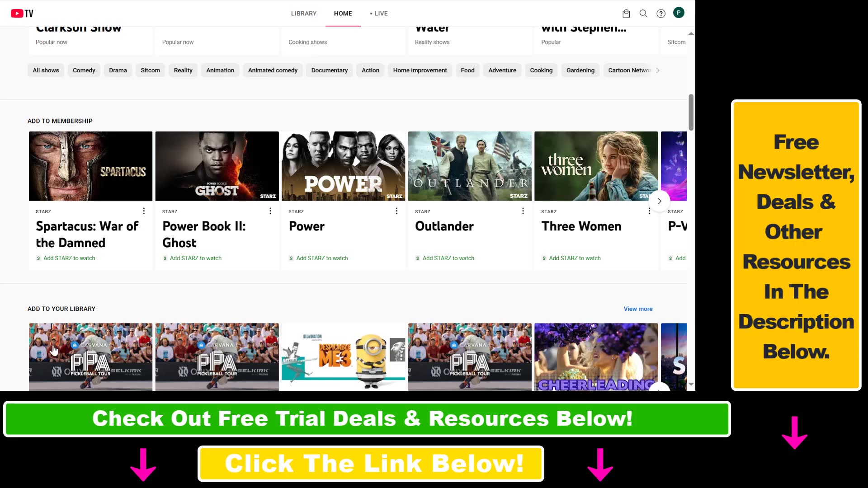Open more options for Power card
Viewport: 868px width, 488px height.
tap(396, 211)
